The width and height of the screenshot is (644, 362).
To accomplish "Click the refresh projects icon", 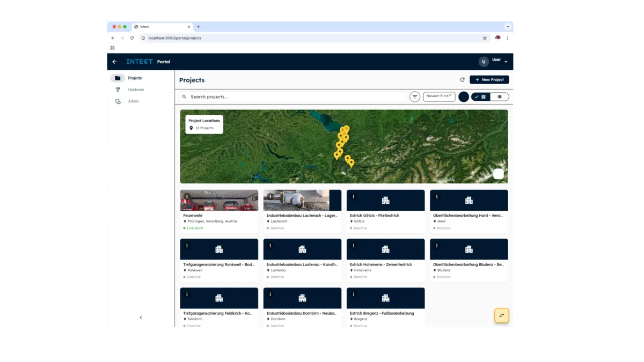I will [462, 80].
